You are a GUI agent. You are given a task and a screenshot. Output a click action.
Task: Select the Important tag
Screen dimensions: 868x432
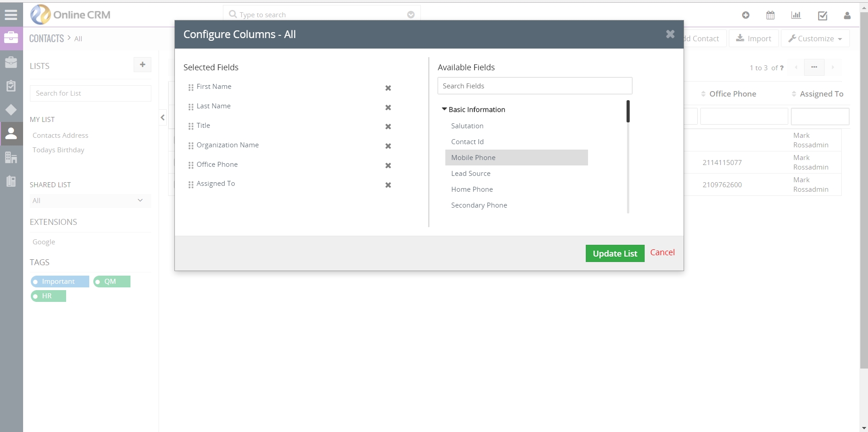[59, 282]
